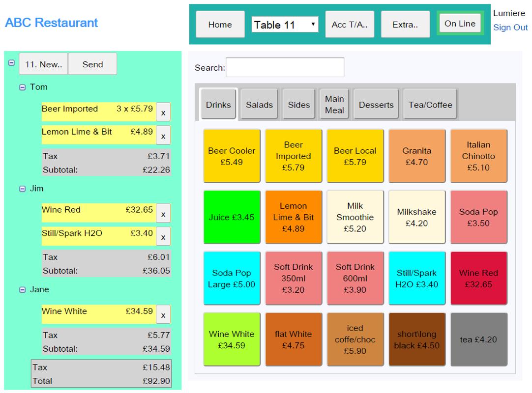Add Soda Pop Large £5.00 tile
The width and height of the screenshot is (532, 393).
coord(232,279)
